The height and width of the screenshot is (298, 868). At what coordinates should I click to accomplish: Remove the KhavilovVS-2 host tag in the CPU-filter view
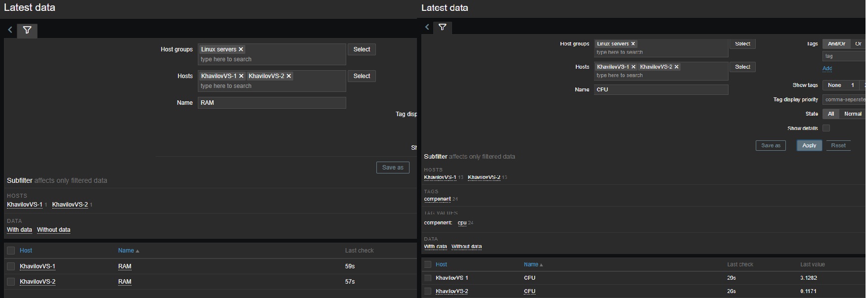tap(677, 67)
